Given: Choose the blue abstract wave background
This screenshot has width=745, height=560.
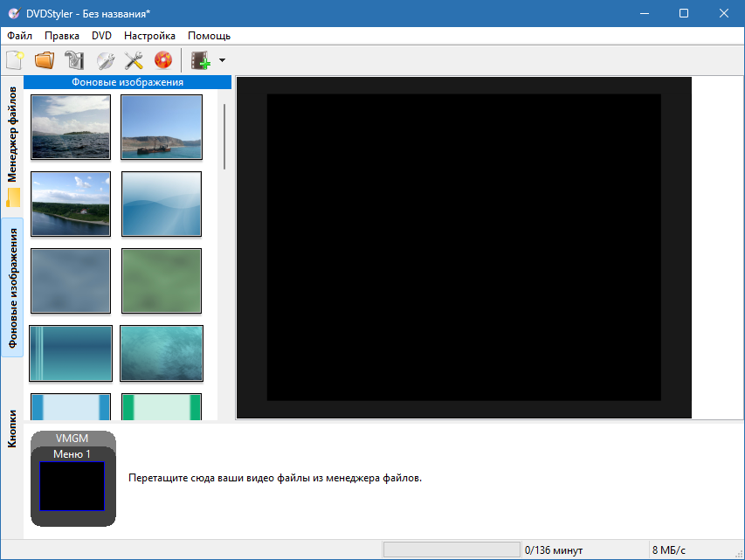Looking at the screenshot, I should pyautogui.click(x=162, y=204).
